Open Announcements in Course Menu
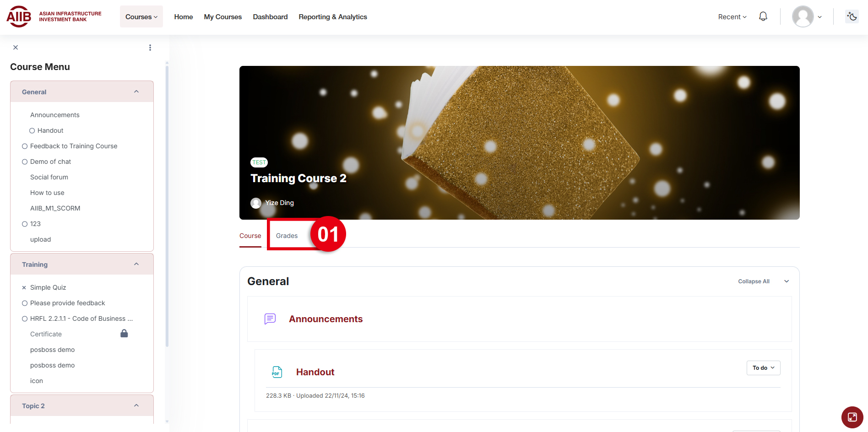 pyautogui.click(x=55, y=115)
